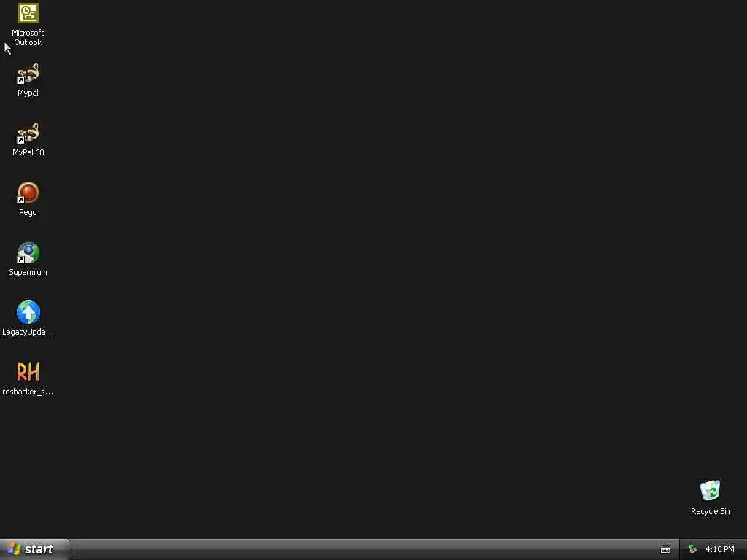Click the 'Microsoft Outlook' text label
Image resolution: width=747 pixels, height=560 pixels.
coord(28,38)
